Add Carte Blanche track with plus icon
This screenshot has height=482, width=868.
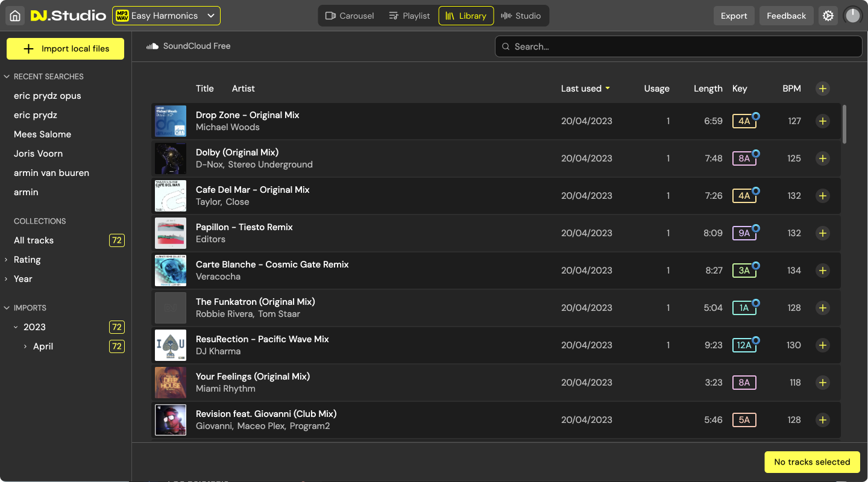pyautogui.click(x=823, y=271)
